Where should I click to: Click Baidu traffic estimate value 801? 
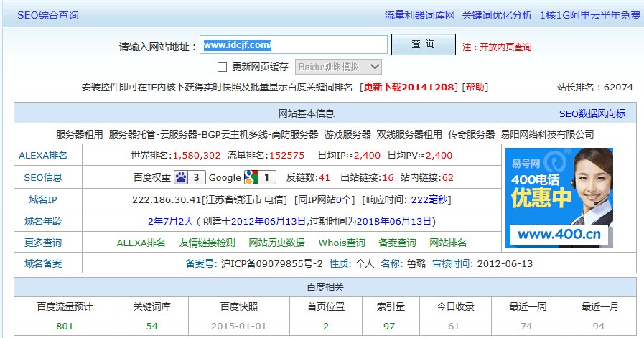(65, 326)
